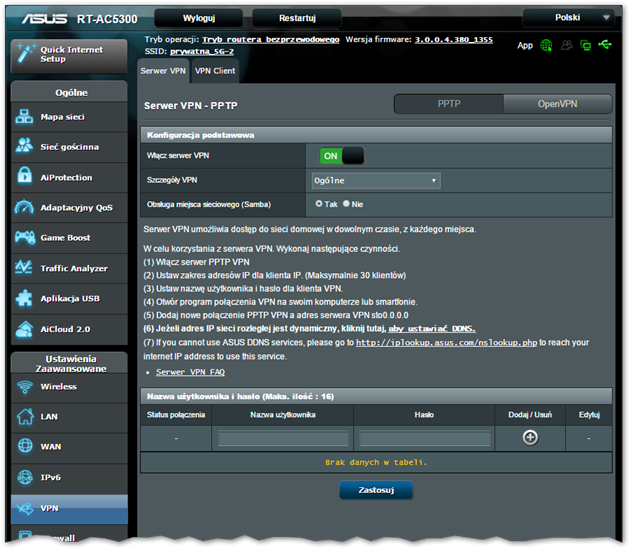Click the AiProtection lock icon
Image resolution: width=630 pixels, height=550 pixels.
point(25,176)
